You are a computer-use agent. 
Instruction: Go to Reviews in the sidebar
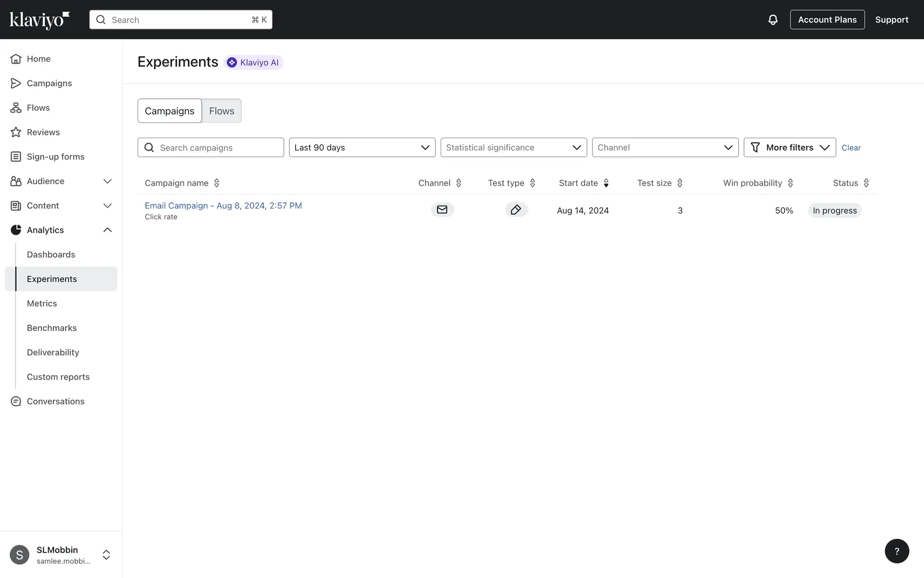43,132
